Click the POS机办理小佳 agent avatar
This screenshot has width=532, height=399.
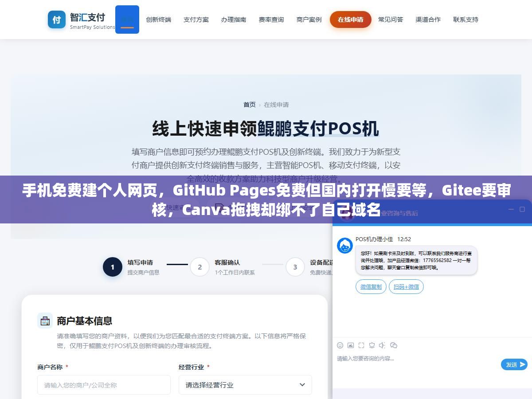(345, 246)
